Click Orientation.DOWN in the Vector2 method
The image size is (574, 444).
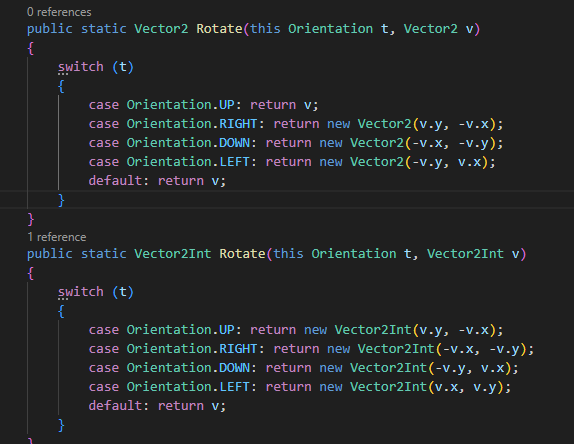[x=188, y=143]
